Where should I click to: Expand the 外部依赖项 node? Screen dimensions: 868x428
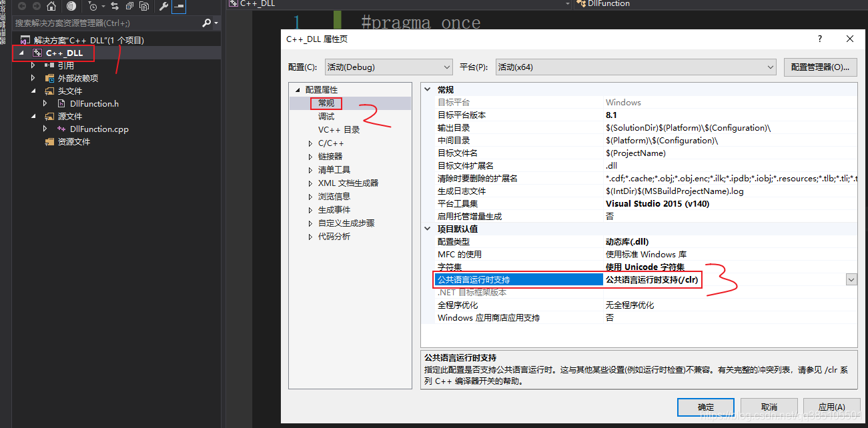(34, 78)
